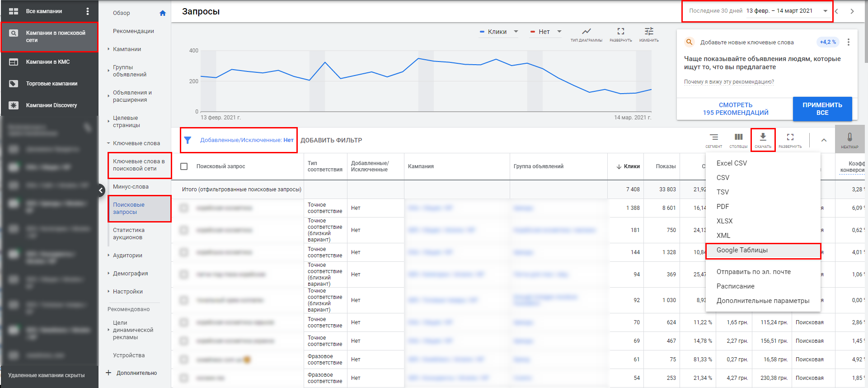Sort by the Клики column header
Viewport: 868px width, 388px height.
point(628,166)
